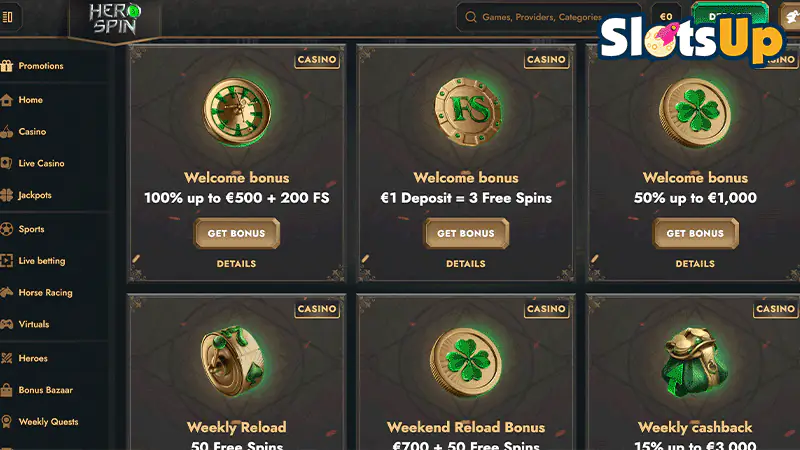The image size is (800, 450).
Task: Open Bonus Bazaar shopping bag icon
Action: coord(6,390)
